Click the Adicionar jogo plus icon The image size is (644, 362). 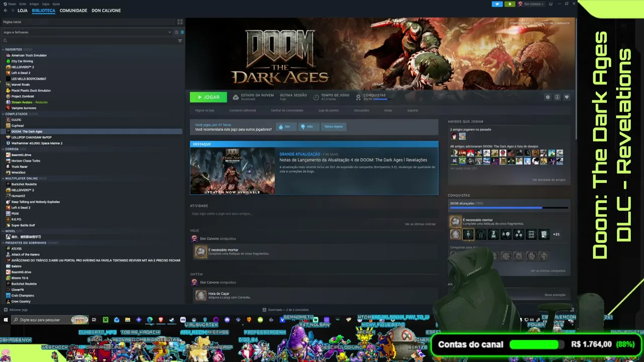tap(6, 310)
